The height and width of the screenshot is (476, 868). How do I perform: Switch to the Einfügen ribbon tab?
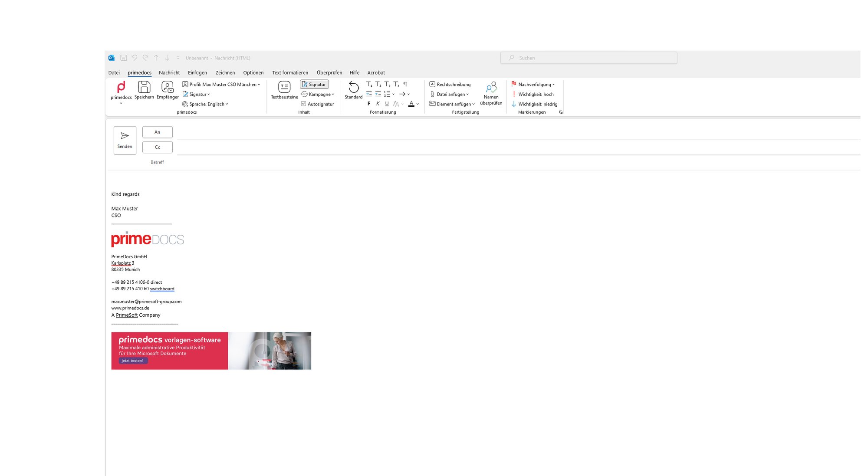197,73
